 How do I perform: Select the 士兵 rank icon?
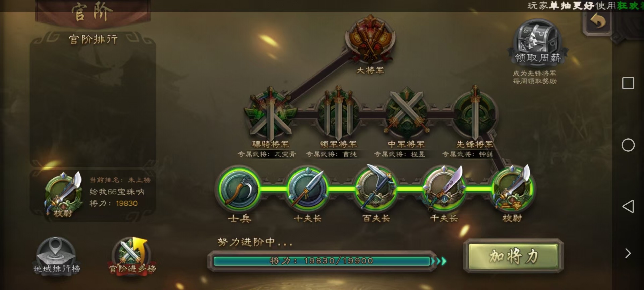239,188
